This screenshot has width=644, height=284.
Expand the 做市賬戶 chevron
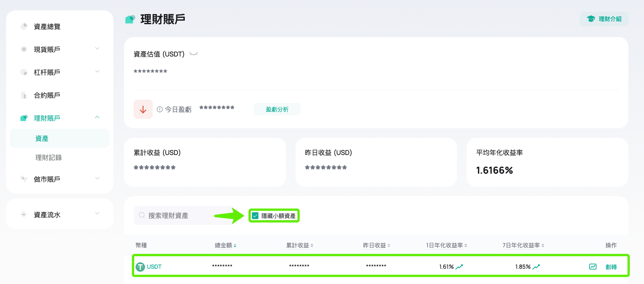pyautogui.click(x=97, y=178)
